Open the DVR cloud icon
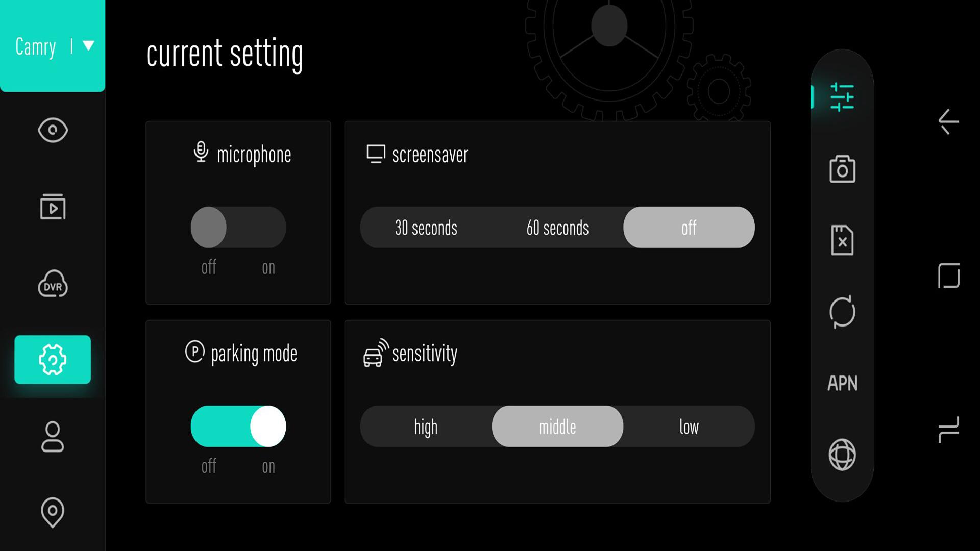Image resolution: width=980 pixels, height=551 pixels. pyautogui.click(x=53, y=284)
